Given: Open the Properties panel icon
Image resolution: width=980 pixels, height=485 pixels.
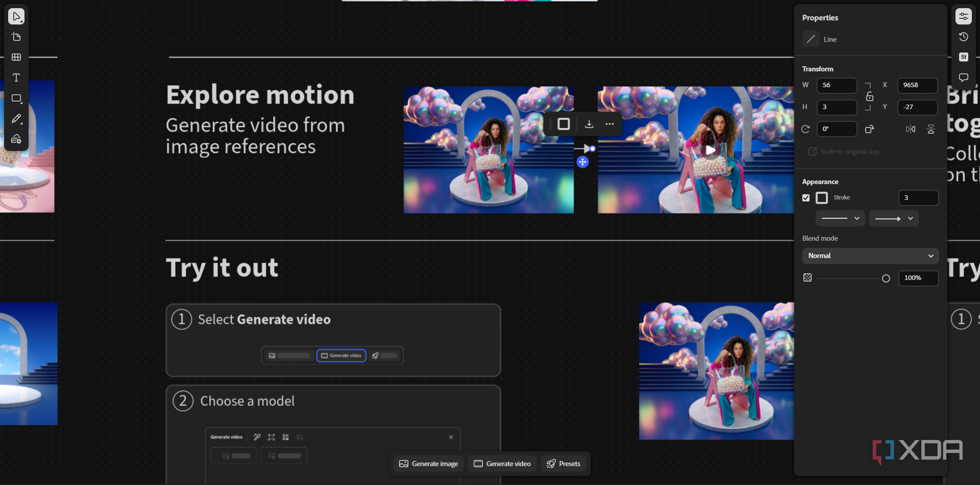Looking at the screenshot, I should click(x=964, y=16).
